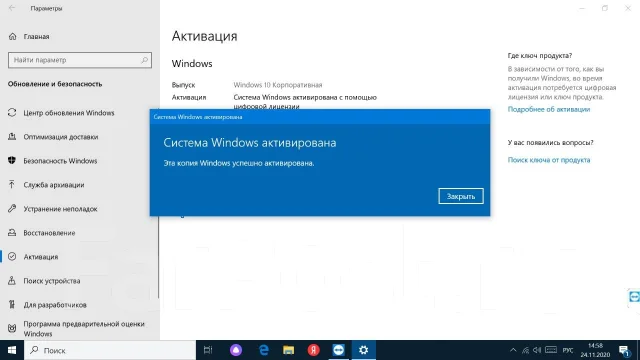Screen dimensions: 640x360
Task: Click the recovery icon beside Восстановление
Action: [x=12, y=233]
